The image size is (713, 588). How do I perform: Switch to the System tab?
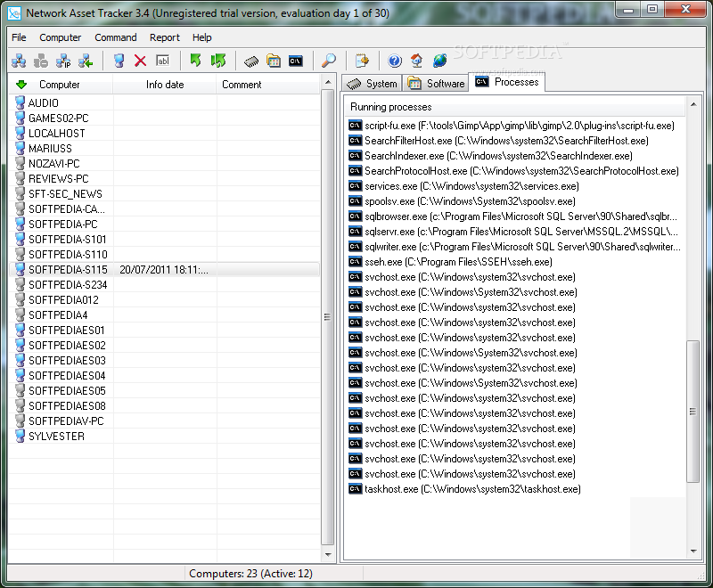click(x=372, y=84)
